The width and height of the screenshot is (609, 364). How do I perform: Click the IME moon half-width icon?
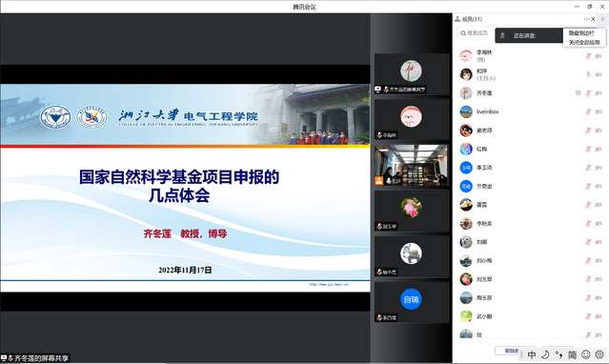(x=545, y=354)
